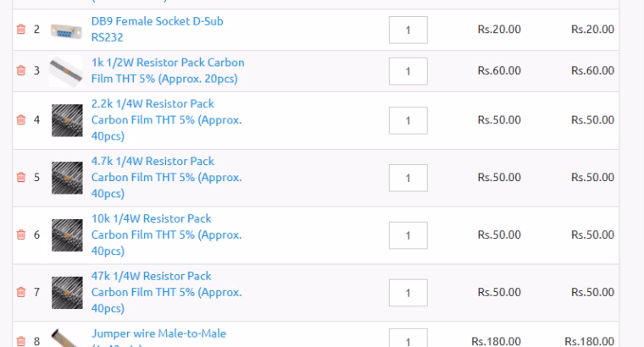Focus quantity box for 2.2k resistor

pyautogui.click(x=408, y=120)
